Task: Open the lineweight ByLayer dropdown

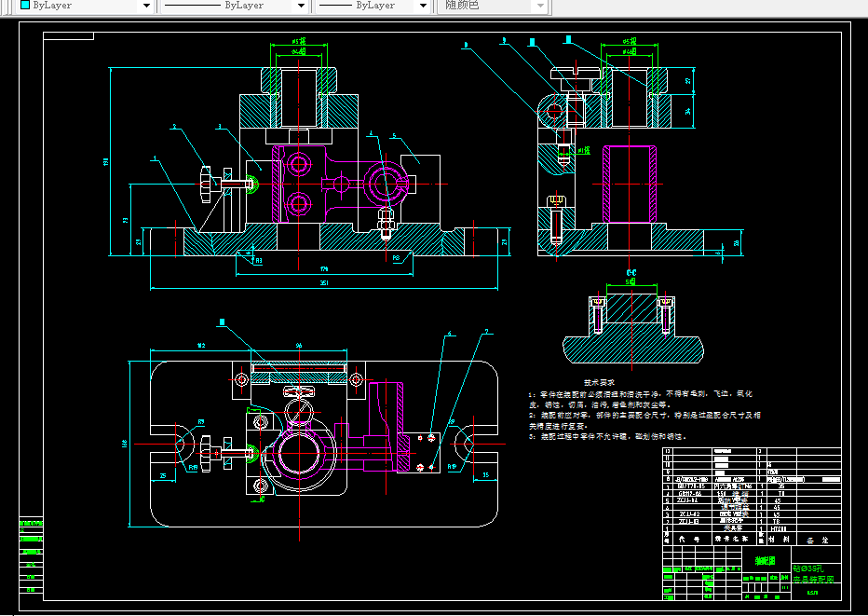Action: pos(423,6)
